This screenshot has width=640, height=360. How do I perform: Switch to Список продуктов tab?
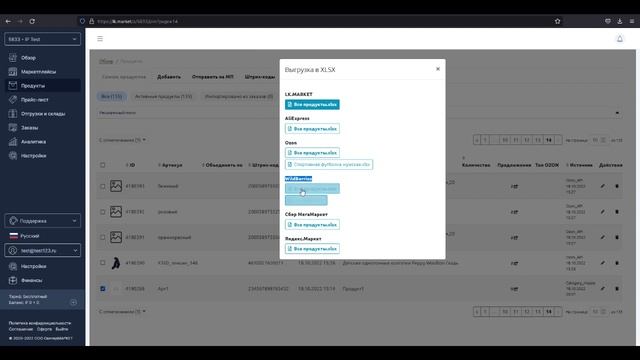pyautogui.click(x=124, y=77)
